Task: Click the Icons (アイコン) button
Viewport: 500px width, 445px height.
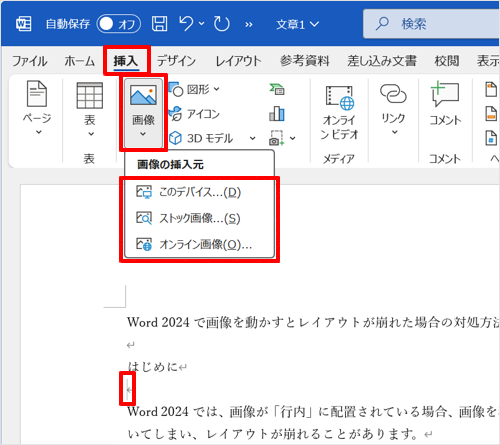Action: pos(194,114)
